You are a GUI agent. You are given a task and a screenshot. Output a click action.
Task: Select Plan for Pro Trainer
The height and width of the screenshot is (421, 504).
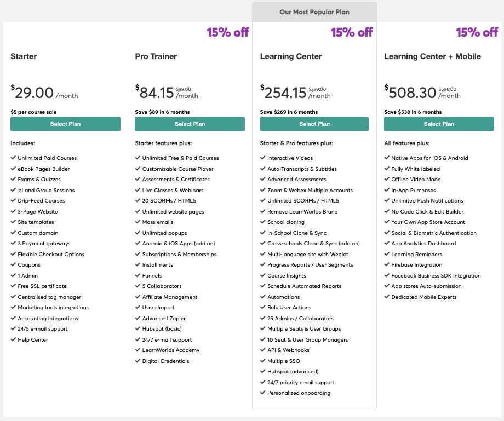pos(190,124)
